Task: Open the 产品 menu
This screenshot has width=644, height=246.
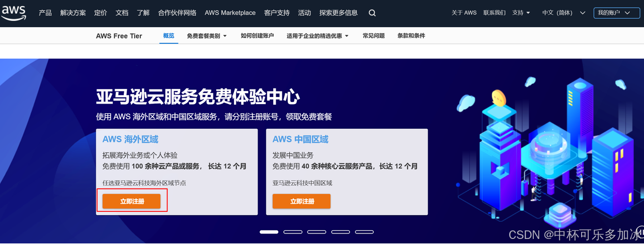Action: (45, 13)
